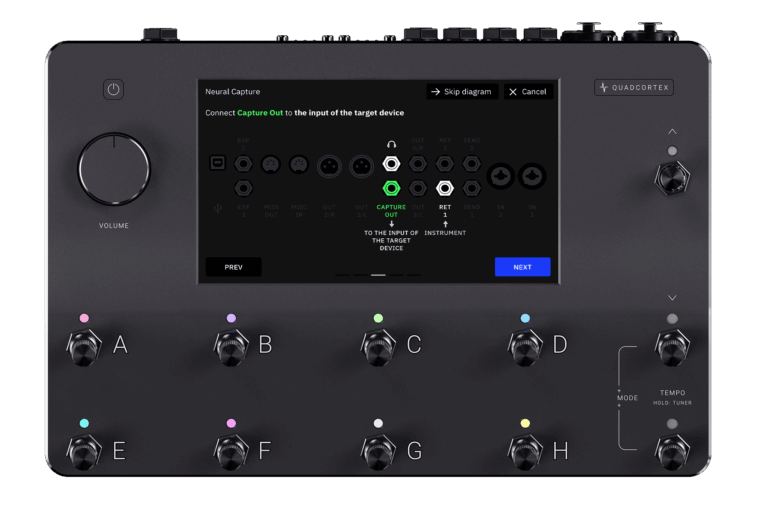768x515 pixels.
Task: Click the green Capture Out jack
Action: click(392, 188)
